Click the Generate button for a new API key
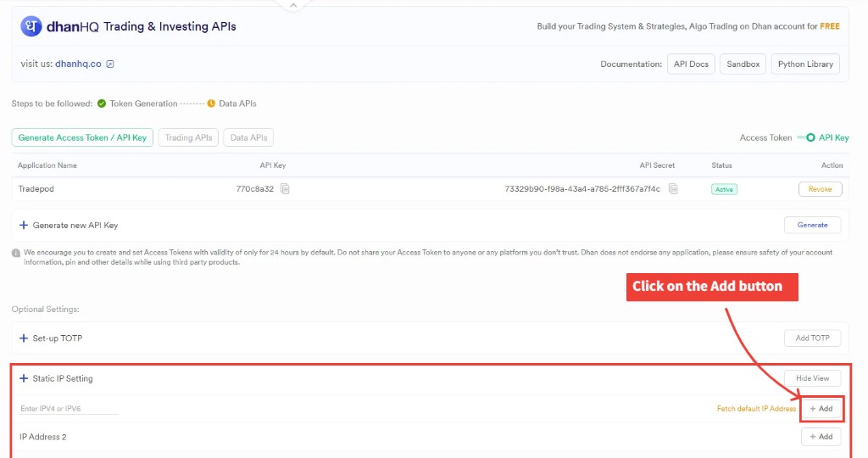The height and width of the screenshot is (458, 868). [812, 226]
